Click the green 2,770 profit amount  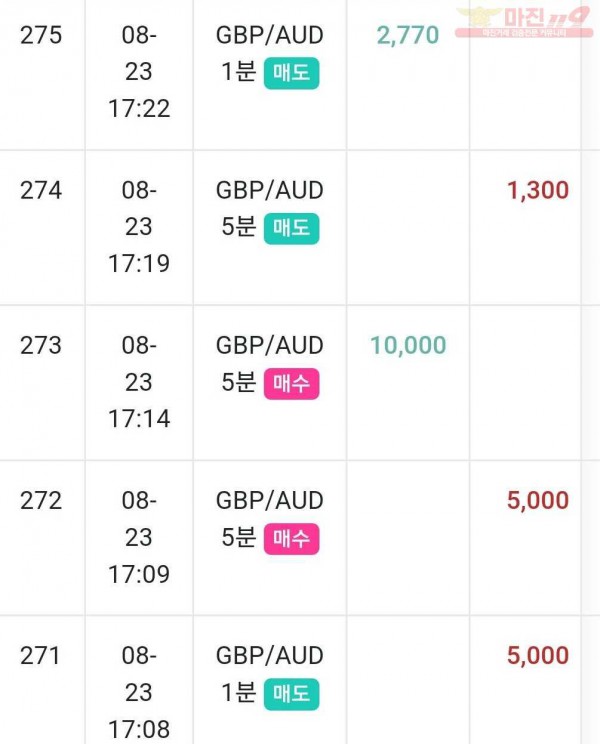pyautogui.click(x=408, y=35)
